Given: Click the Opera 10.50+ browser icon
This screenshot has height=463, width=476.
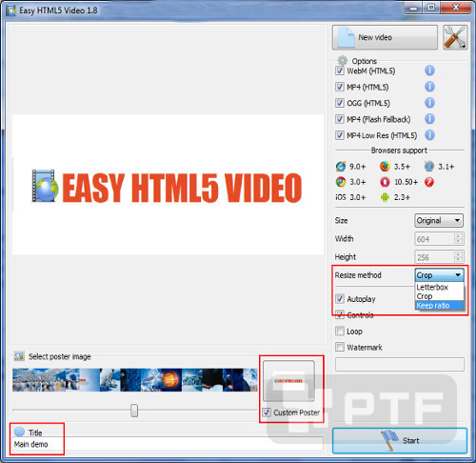Looking at the screenshot, I should (385, 182).
